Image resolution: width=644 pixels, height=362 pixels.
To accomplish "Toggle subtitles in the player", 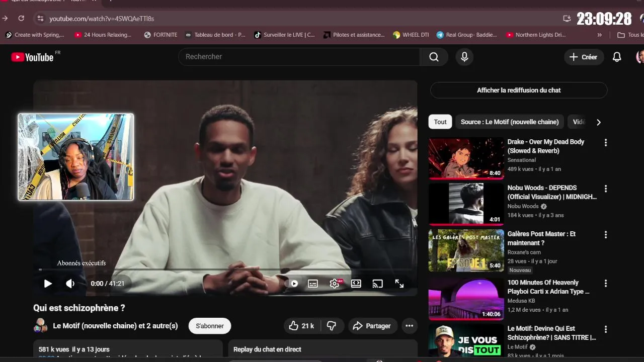I will pyautogui.click(x=313, y=284).
